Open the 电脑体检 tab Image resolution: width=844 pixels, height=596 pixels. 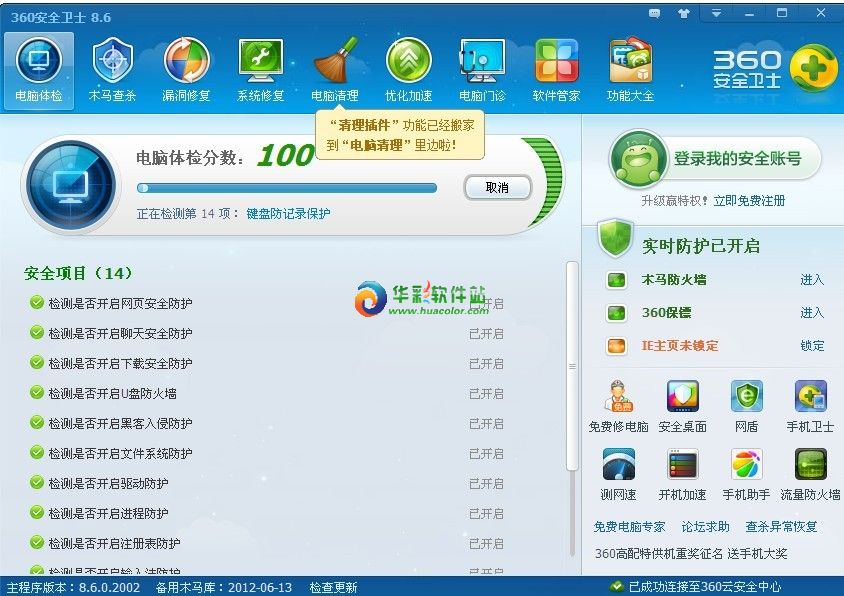[39, 71]
